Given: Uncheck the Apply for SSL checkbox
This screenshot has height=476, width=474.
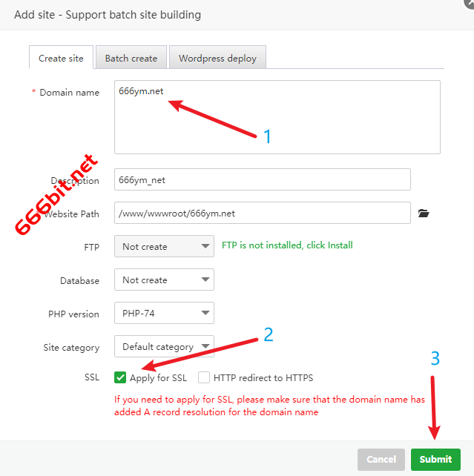Looking at the screenshot, I should (120, 377).
